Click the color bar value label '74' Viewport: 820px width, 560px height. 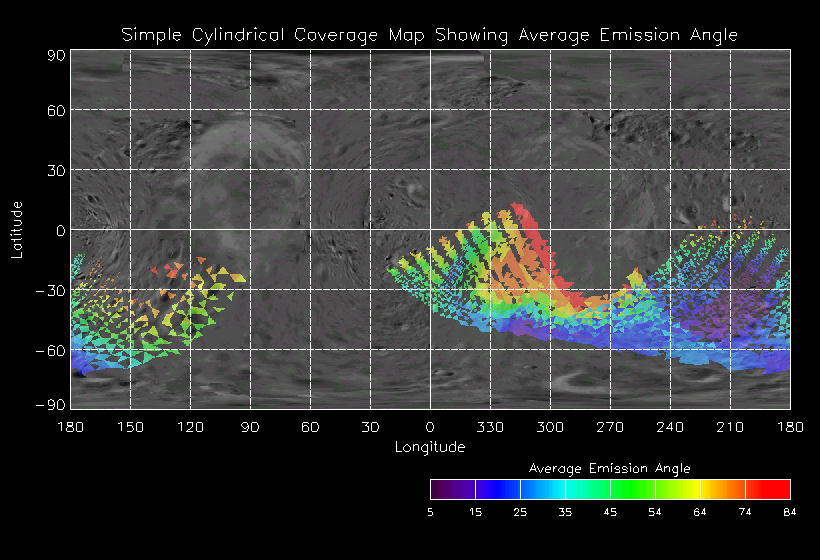(x=745, y=512)
